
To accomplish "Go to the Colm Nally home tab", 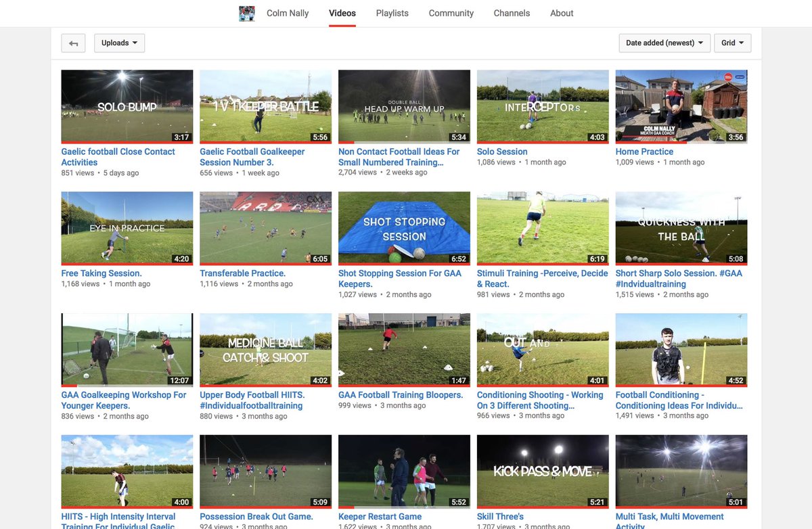I will click(x=288, y=14).
